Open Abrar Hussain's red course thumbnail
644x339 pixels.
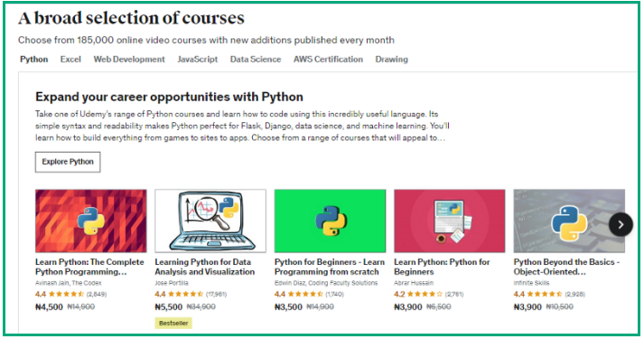tap(449, 221)
